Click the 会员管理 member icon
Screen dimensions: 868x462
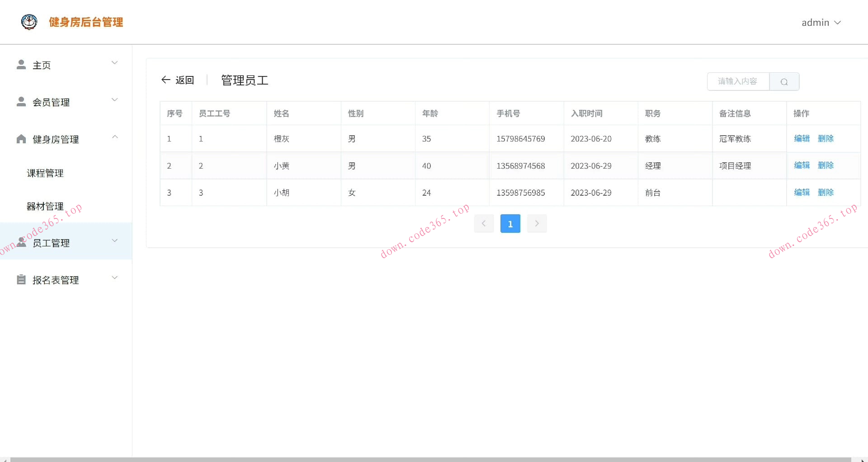21,101
